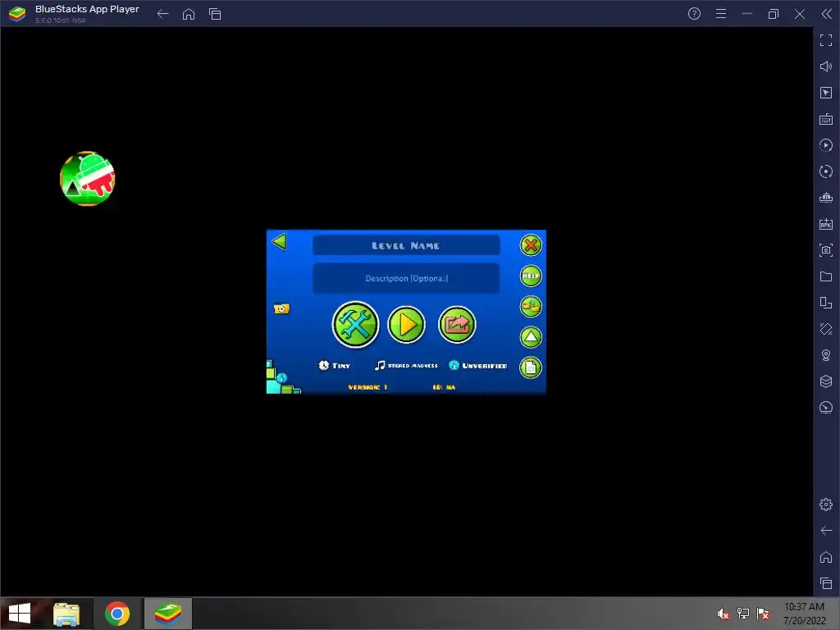Open BlueStacks settings gear icon
This screenshot has height=630, width=840.
pyautogui.click(x=826, y=504)
